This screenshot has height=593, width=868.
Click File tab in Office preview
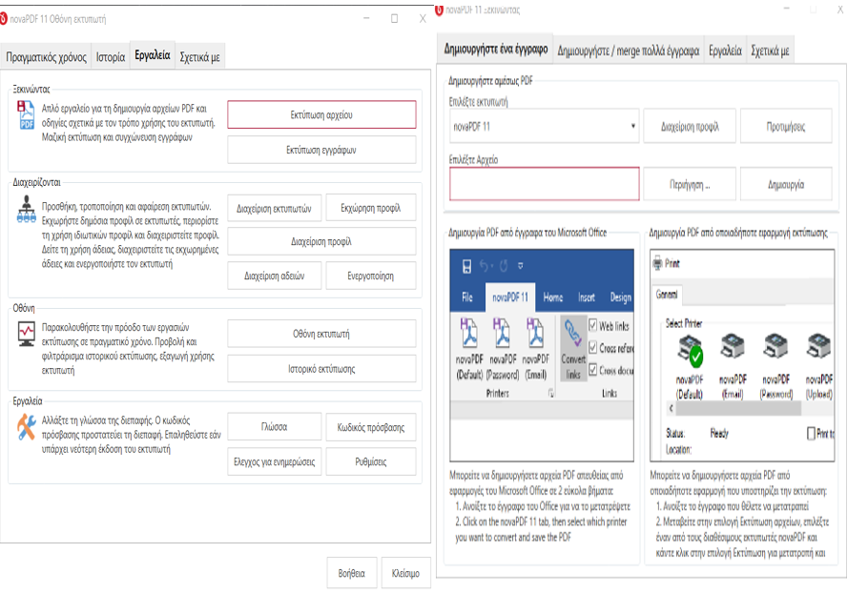point(467,297)
